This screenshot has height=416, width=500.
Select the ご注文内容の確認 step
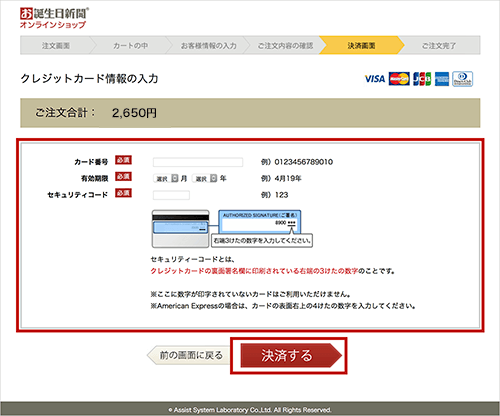click(x=285, y=45)
